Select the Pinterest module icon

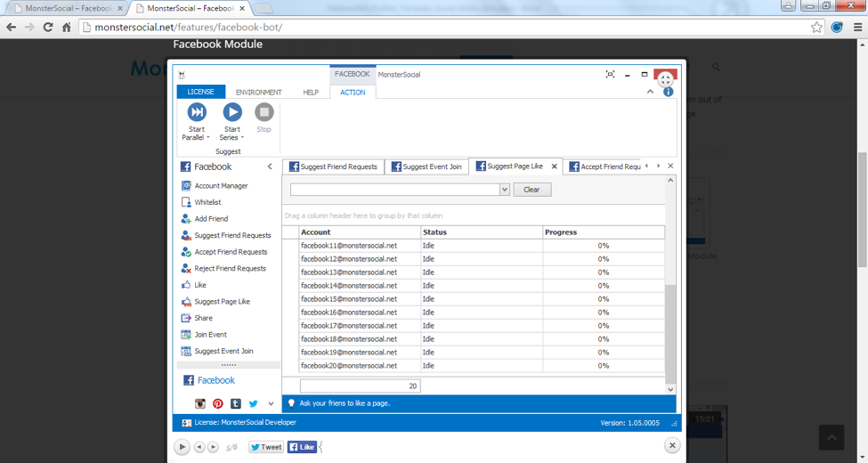[217, 403]
